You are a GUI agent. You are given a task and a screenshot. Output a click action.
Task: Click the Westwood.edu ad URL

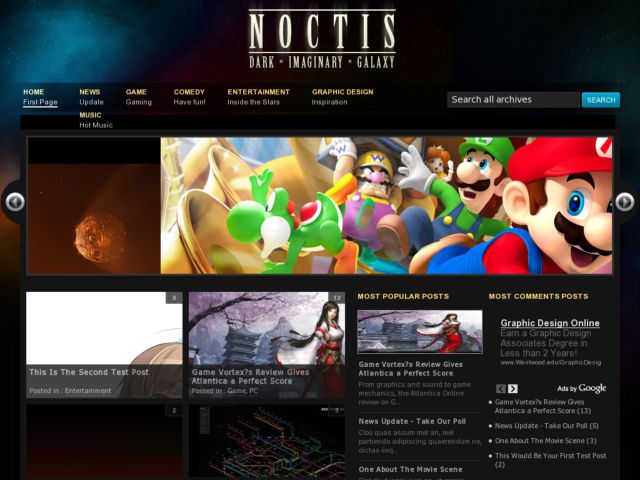point(551,362)
